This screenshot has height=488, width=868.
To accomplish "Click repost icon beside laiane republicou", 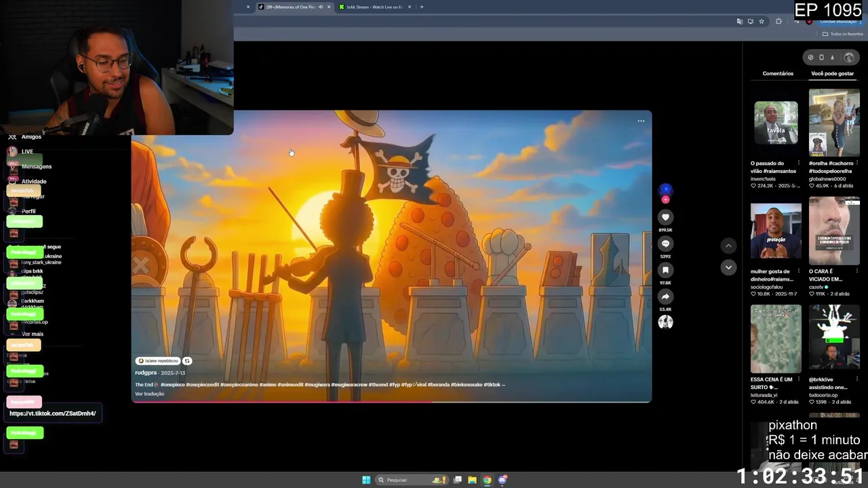I will point(187,361).
